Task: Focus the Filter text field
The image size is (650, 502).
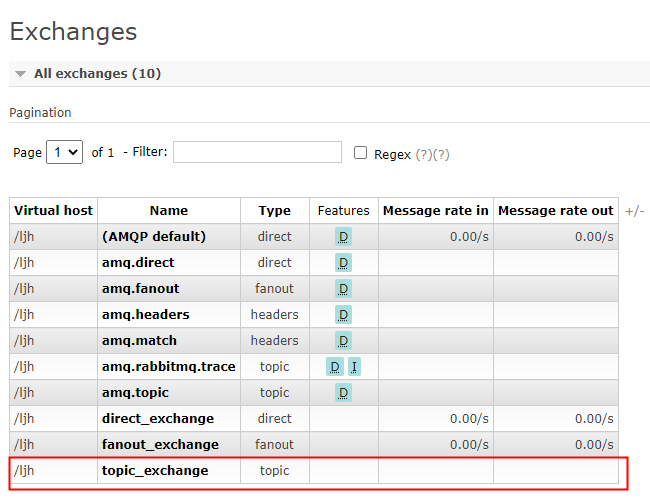Action: [x=257, y=152]
